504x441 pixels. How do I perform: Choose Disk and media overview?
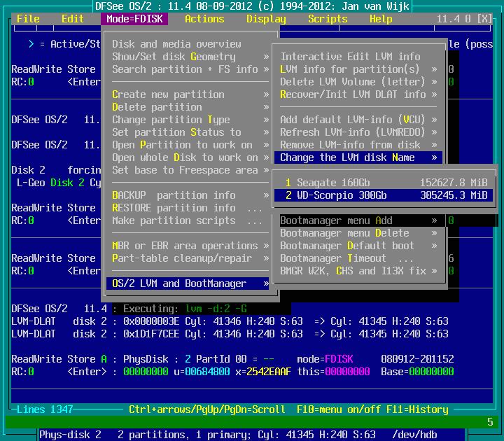[176, 44]
